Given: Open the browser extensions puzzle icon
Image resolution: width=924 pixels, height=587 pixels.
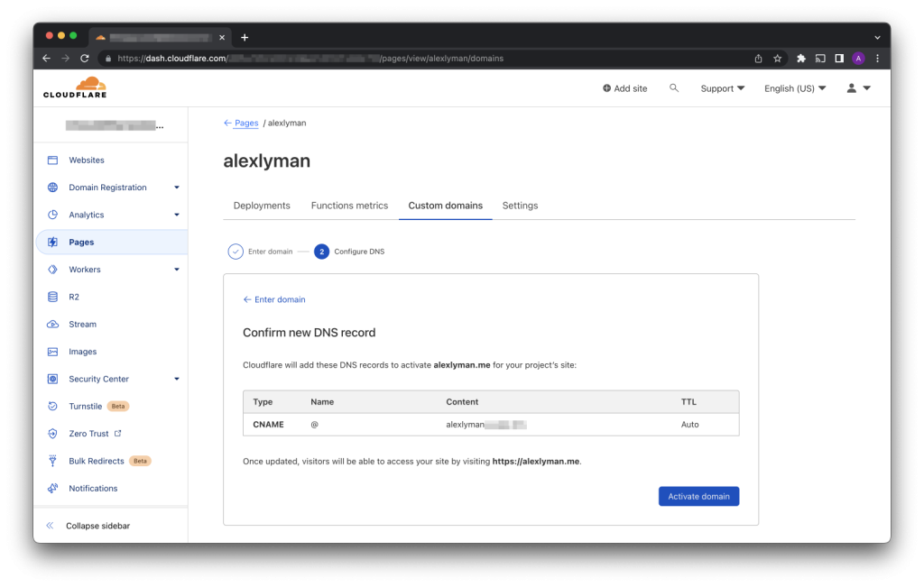Looking at the screenshot, I should 800,59.
